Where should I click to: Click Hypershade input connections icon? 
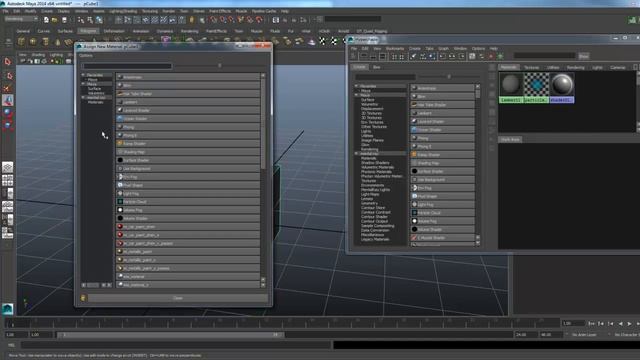(x=442, y=56)
